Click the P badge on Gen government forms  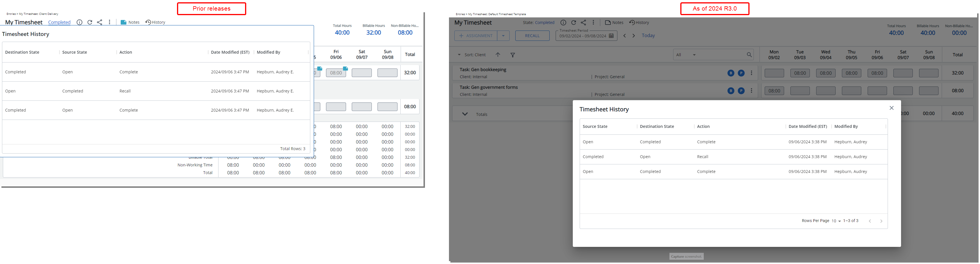[741, 91]
